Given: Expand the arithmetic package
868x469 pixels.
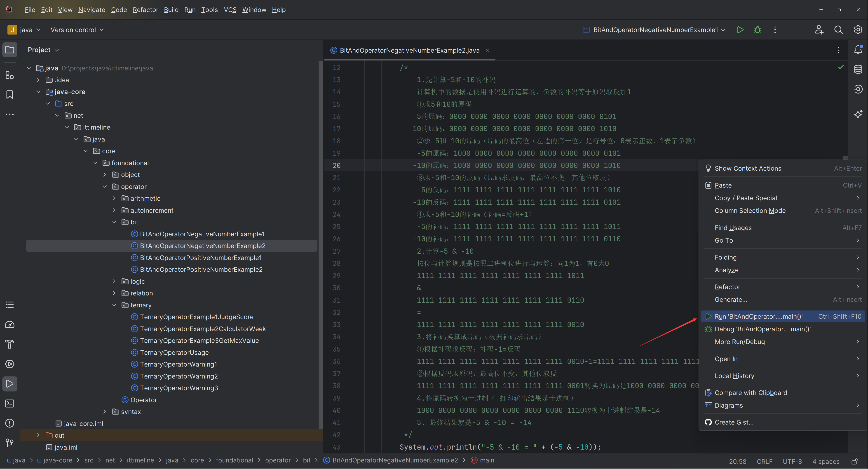Looking at the screenshot, I should (x=114, y=198).
